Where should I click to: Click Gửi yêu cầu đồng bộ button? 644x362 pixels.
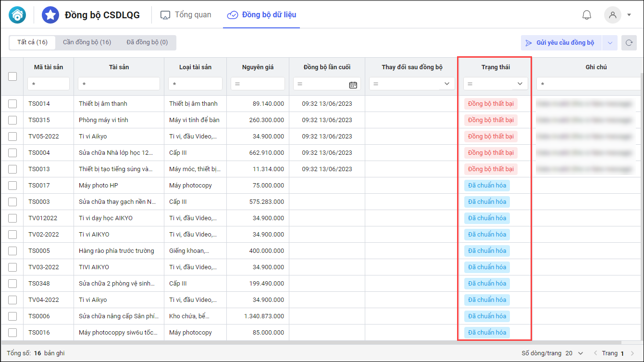(561, 43)
